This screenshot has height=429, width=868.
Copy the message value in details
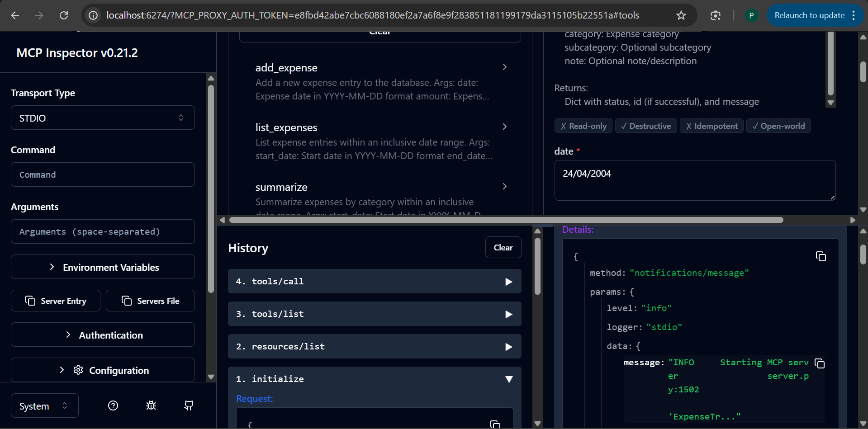coord(819,363)
